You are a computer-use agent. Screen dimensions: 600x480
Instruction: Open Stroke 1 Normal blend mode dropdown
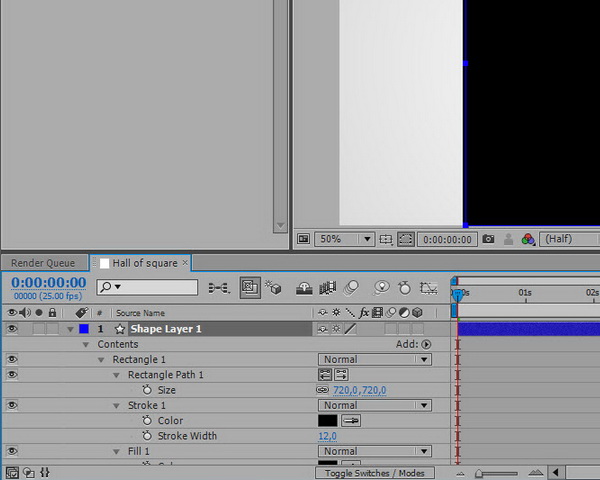(x=375, y=405)
